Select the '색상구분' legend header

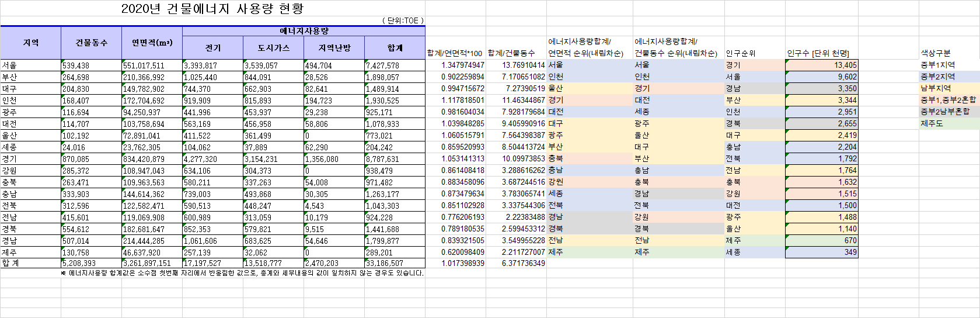click(x=936, y=53)
